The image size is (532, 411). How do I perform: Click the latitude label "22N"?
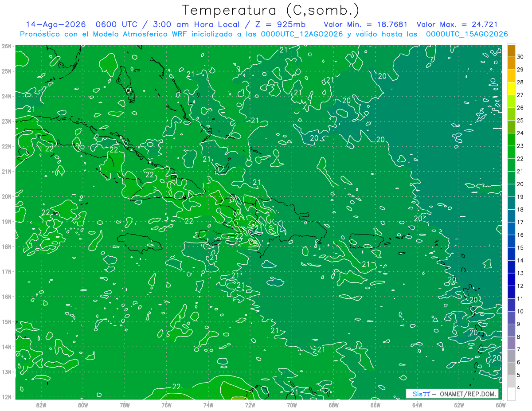pos(7,146)
